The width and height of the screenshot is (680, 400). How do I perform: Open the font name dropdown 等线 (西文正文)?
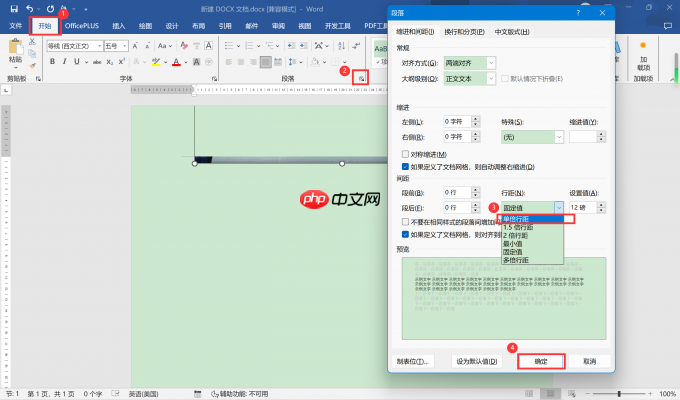tap(100, 46)
